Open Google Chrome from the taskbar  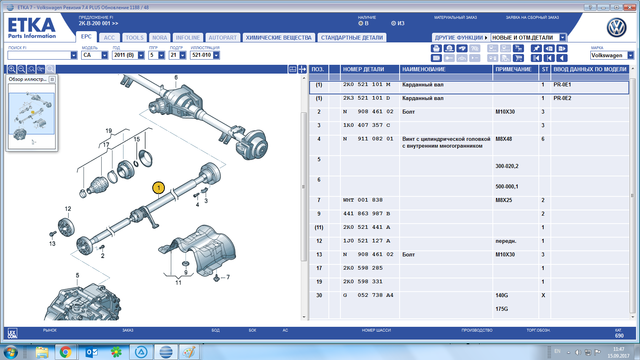coord(65,352)
